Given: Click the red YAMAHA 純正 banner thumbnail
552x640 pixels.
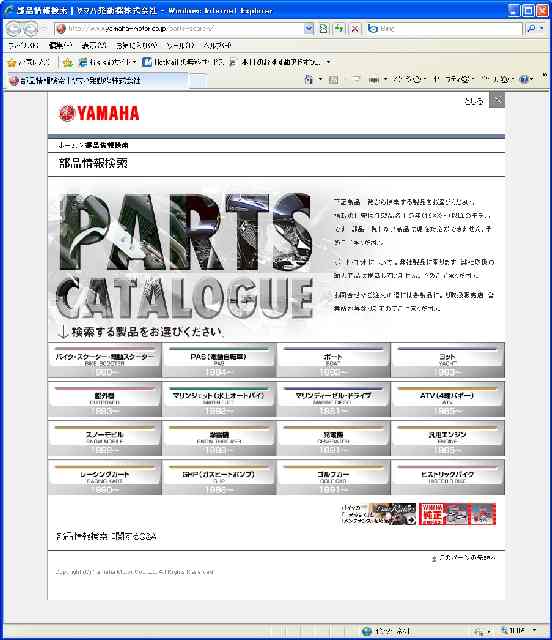Looking at the screenshot, I should tap(457, 514).
